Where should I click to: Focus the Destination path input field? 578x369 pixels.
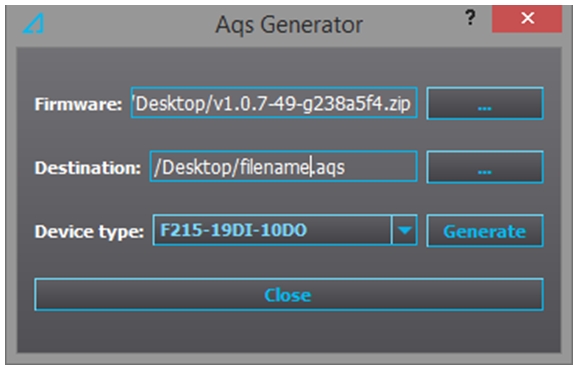coord(283,167)
